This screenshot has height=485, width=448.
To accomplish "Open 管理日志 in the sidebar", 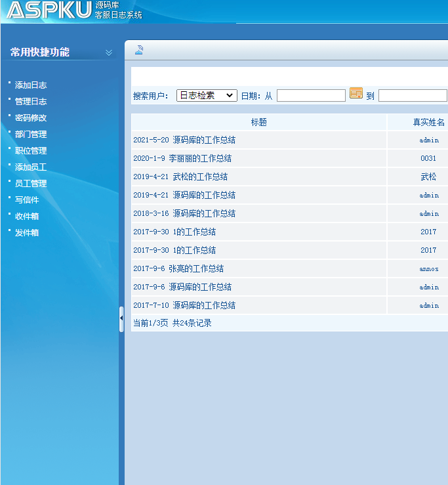I will 31,102.
